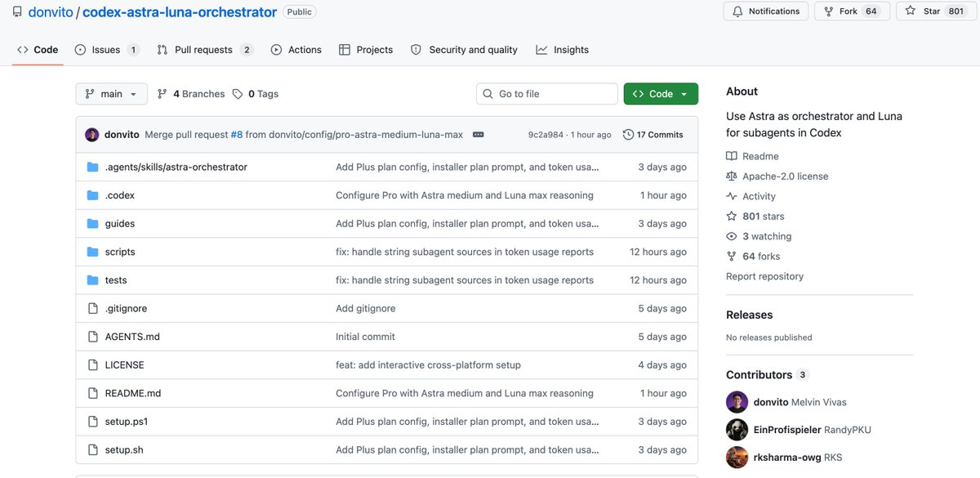
Task: Open the scripts folder name
Action: click(x=120, y=252)
